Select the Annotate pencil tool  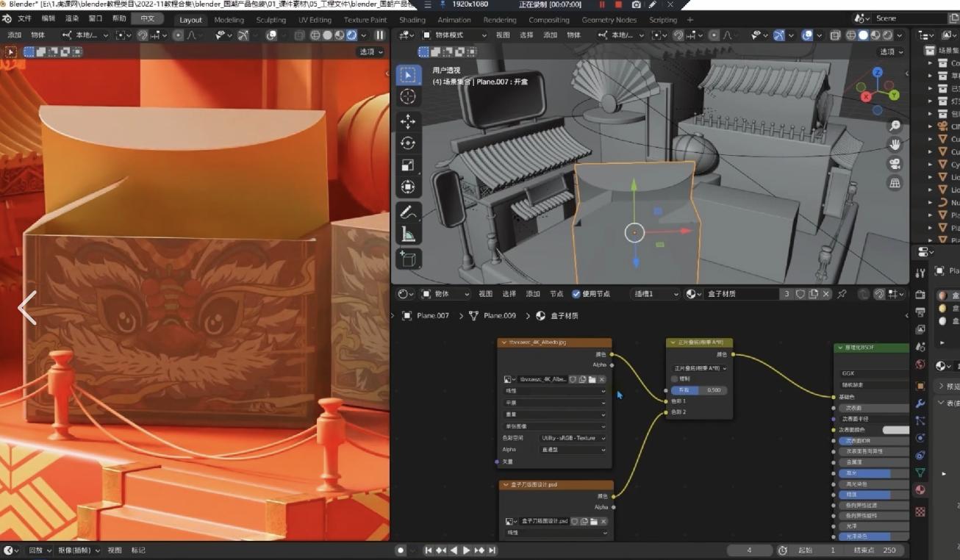408,212
